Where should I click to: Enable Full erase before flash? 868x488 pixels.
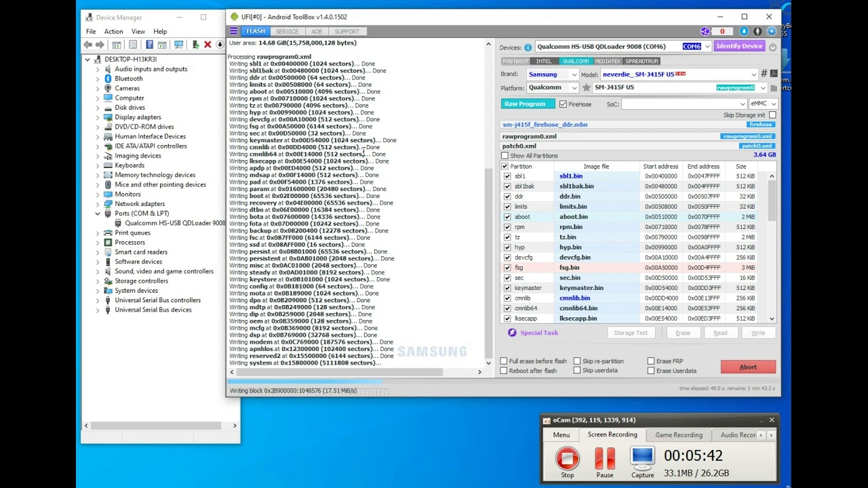coord(504,361)
